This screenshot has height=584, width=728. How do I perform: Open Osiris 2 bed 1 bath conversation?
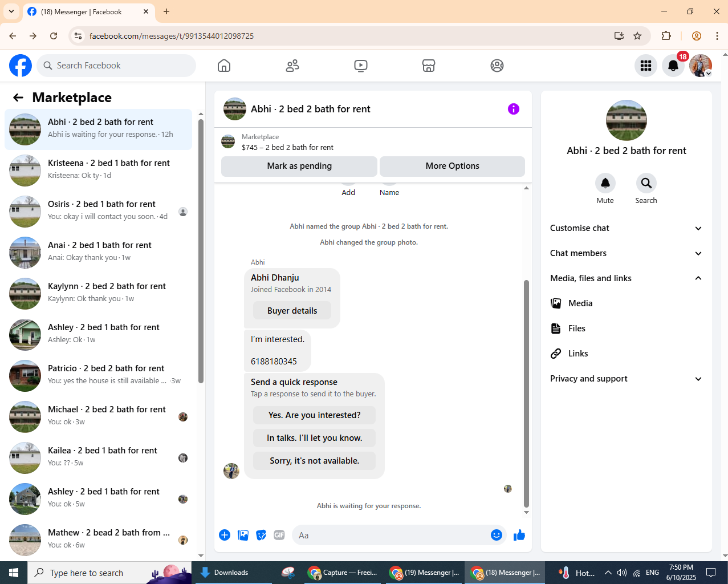pos(99,212)
